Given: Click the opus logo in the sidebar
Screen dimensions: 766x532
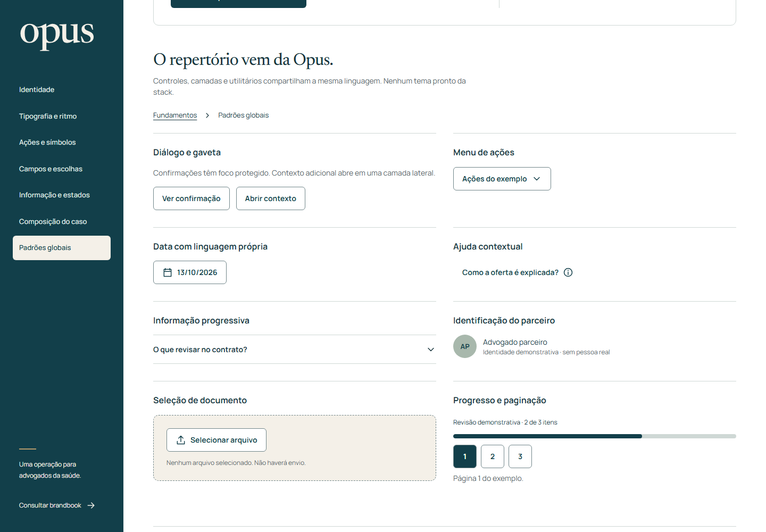Looking at the screenshot, I should (x=57, y=36).
